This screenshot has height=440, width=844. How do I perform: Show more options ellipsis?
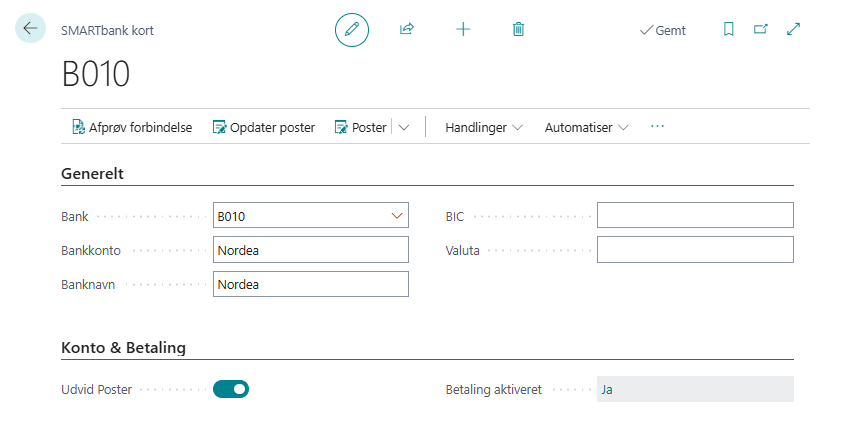657,127
